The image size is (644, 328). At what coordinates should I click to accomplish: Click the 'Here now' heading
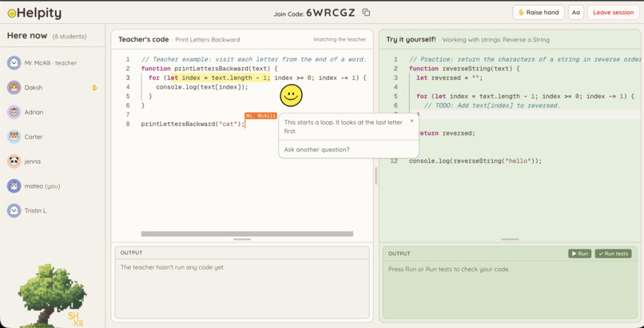[x=27, y=36]
